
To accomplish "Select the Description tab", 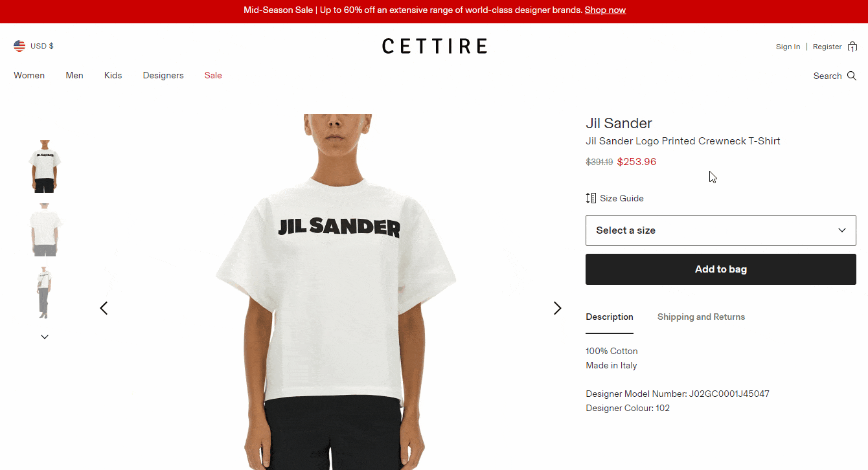I will click(x=610, y=317).
